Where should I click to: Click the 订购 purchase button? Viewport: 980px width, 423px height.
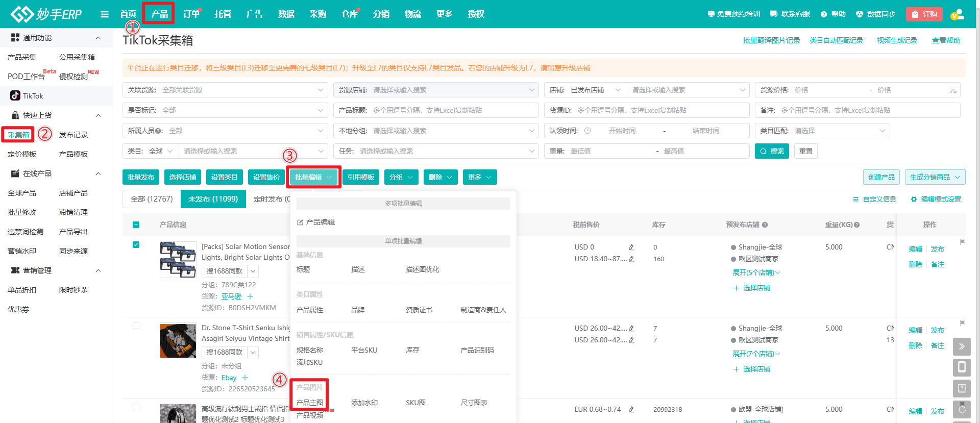[924, 14]
